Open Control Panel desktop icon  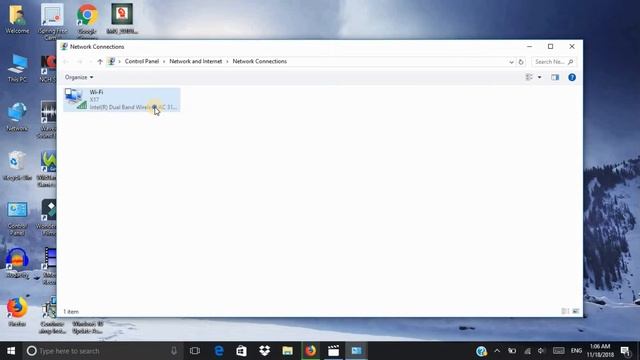(17, 218)
